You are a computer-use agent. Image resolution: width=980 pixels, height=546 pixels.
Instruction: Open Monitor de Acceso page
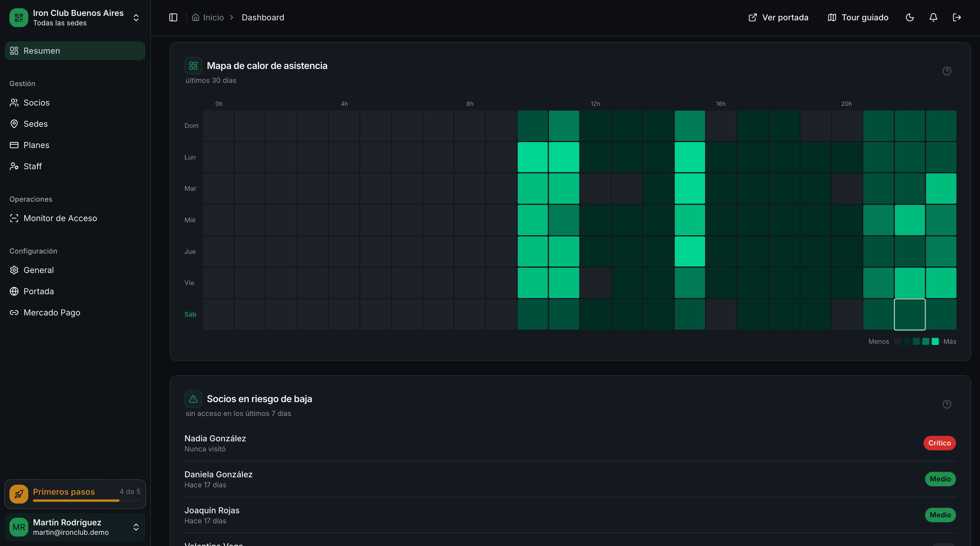tap(60, 218)
